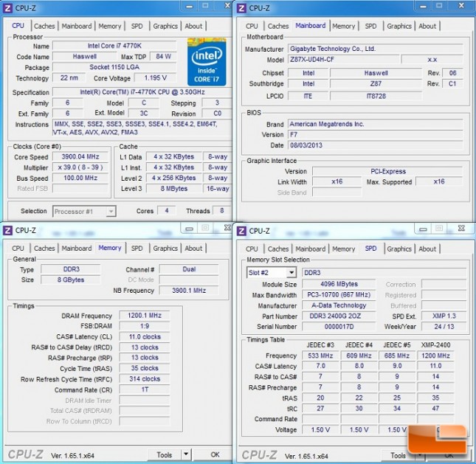Select SPD tab in Mainboard window
476x464 pixels.
[x=370, y=26]
